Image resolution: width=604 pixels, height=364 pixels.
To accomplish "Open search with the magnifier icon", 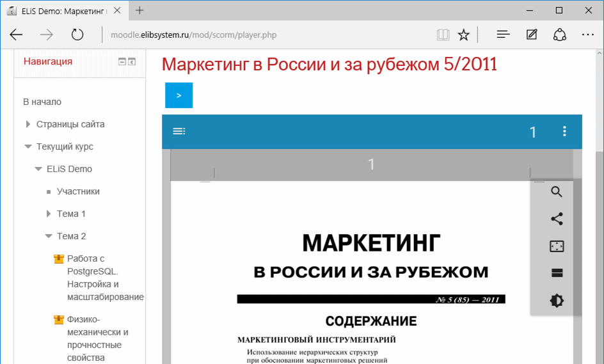I will click(x=556, y=192).
